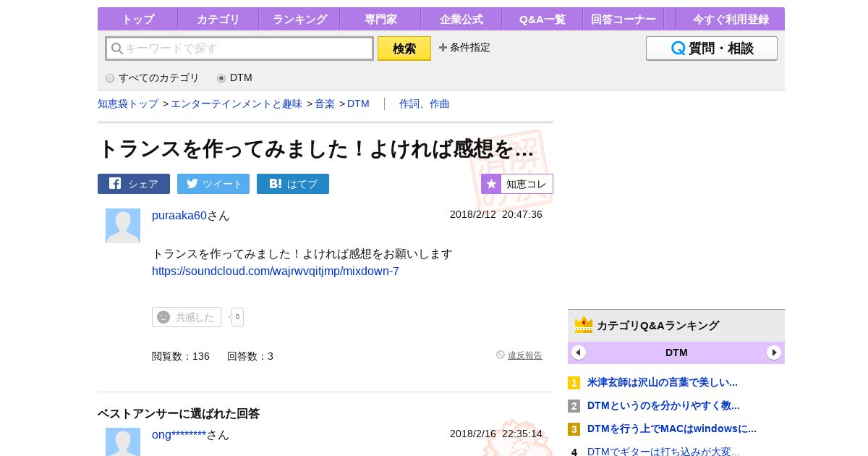Go to 音楽 in the breadcrumb
Viewport: 868px width, 456px height.
coord(325,104)
